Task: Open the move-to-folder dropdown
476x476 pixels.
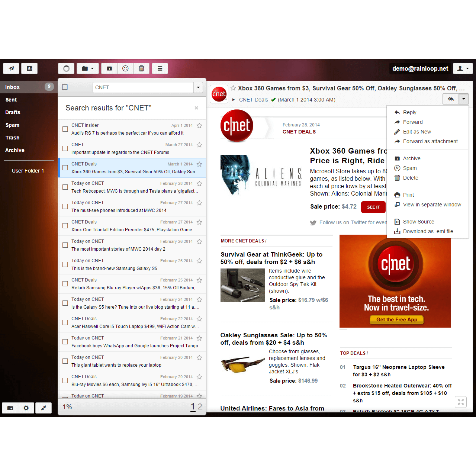Action: tap(88, 68)
